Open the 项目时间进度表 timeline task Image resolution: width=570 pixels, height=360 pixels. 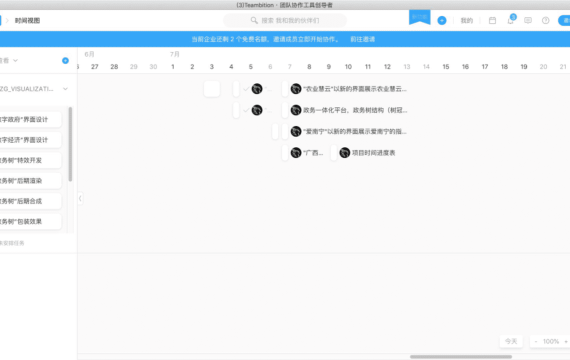(373, 153)
